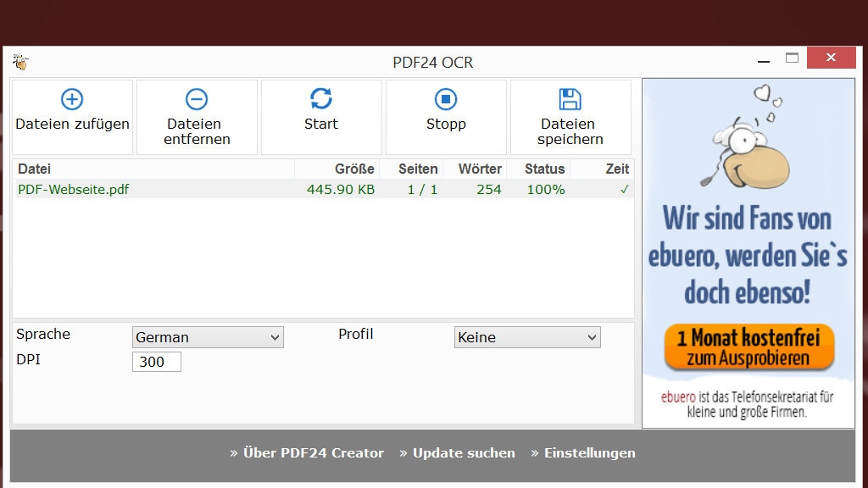Click the 445.90 KB size cell
The image size is (868, 488).
[341, 189]
